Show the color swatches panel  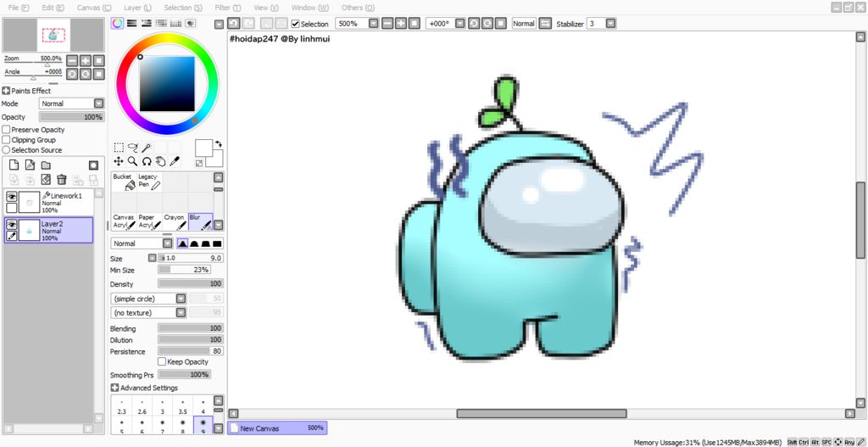(x=176, y=23)
